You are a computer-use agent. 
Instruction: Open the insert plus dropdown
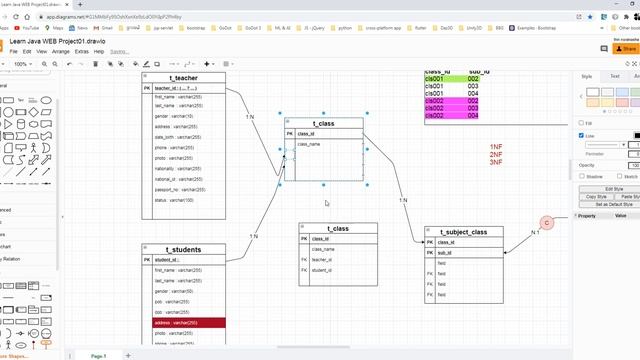pos(209,64)
